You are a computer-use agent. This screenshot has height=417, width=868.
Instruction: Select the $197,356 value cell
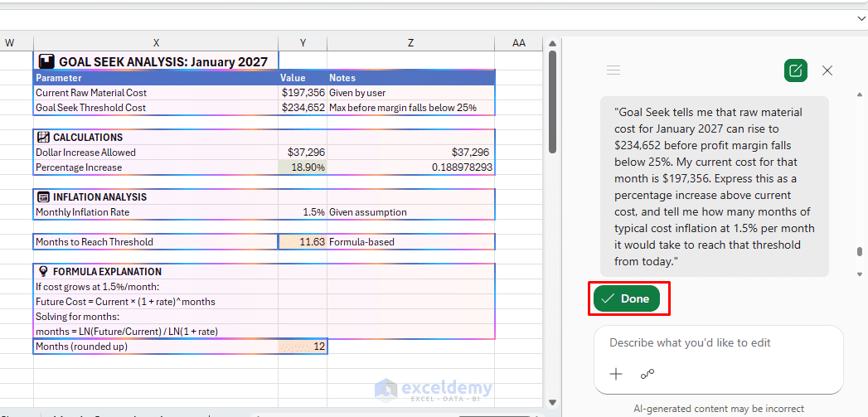pos(303,93)
